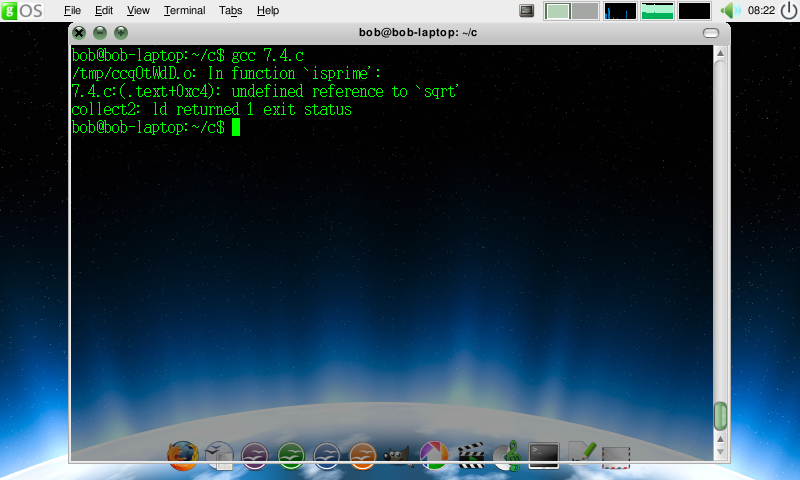800x480 pixels.
Task: Click the terminal scrollbar up arrow
Action: 720,53
